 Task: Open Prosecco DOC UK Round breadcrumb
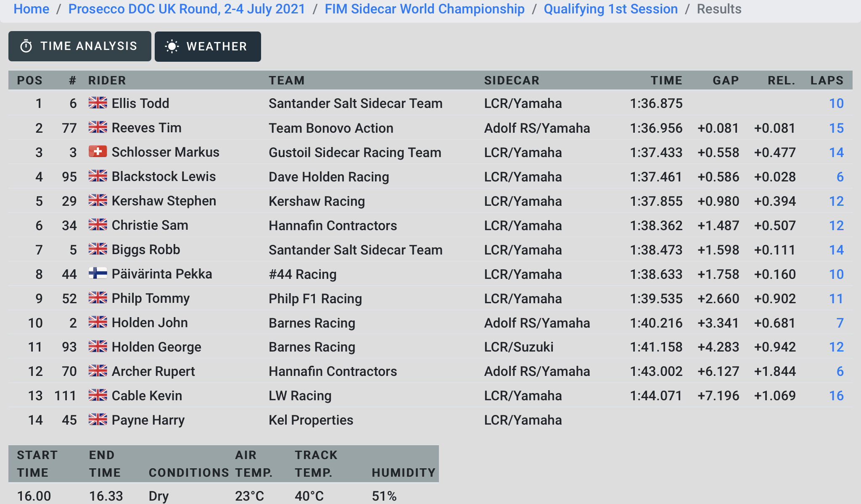click(187, 9)
